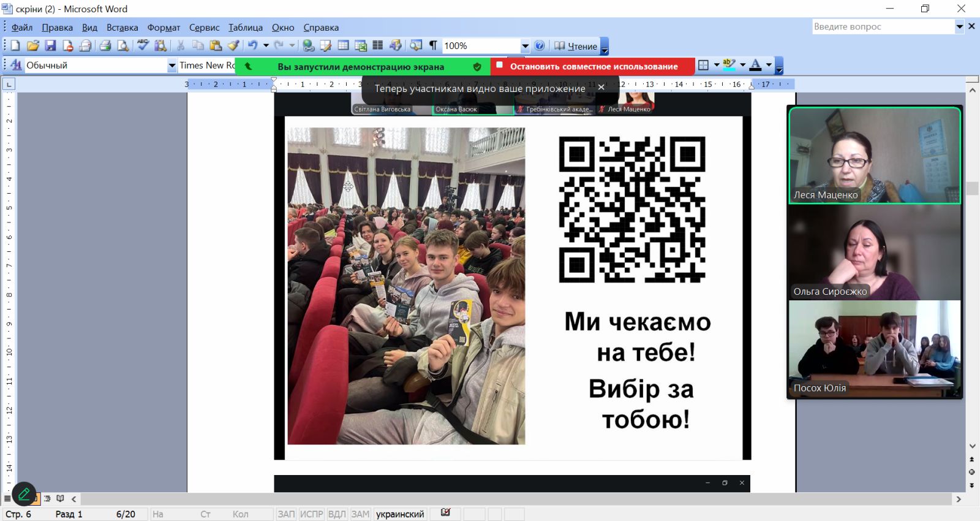Screen dimensions: 980x521
Task: Select the Format Painter brush icon
Action: 233,46
